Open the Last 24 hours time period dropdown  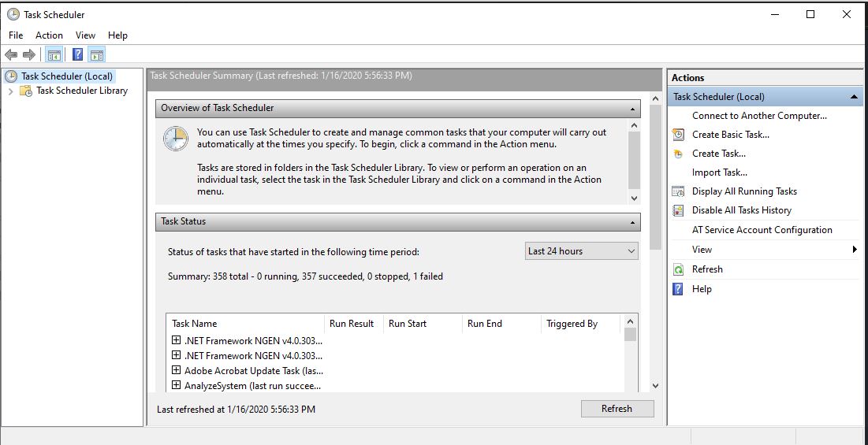[x=581, y=251]
